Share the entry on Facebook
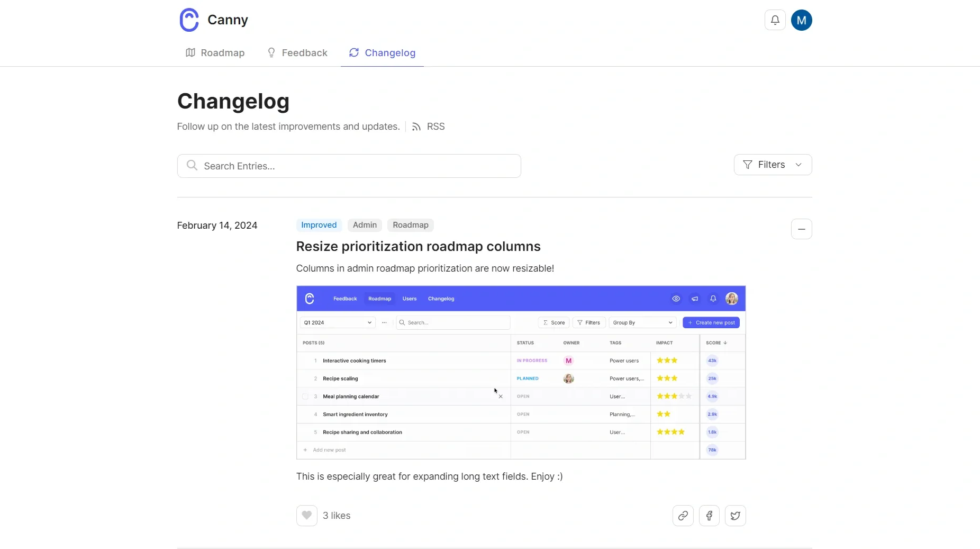 pyautogui.click(x=709, y=516)
